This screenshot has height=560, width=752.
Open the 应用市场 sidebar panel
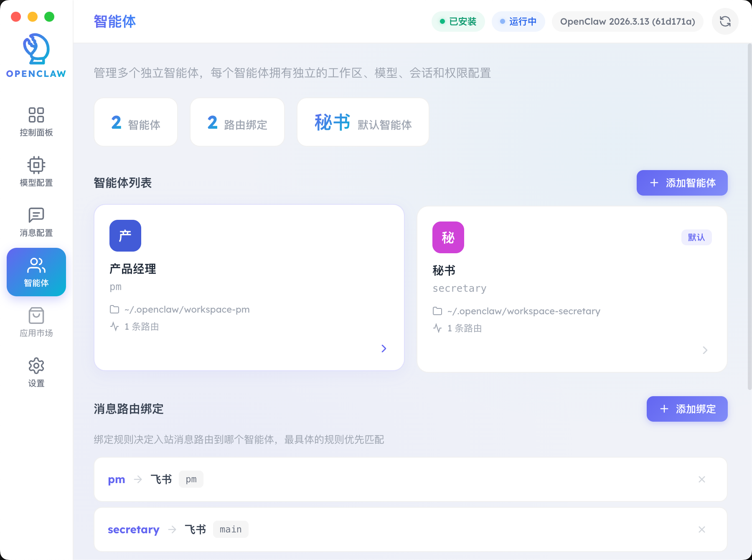(x=36, y=323)
